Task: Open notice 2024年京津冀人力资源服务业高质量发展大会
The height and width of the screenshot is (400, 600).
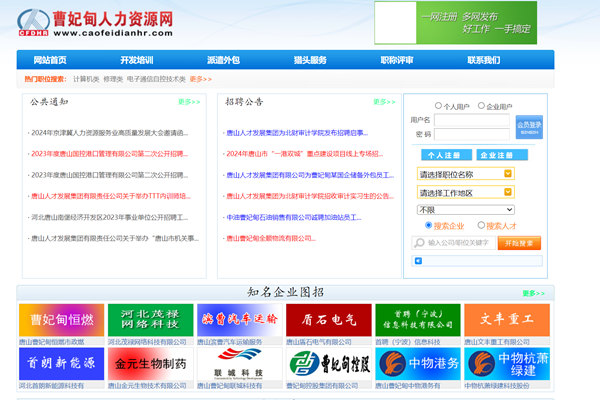Action: click(109, 133)
